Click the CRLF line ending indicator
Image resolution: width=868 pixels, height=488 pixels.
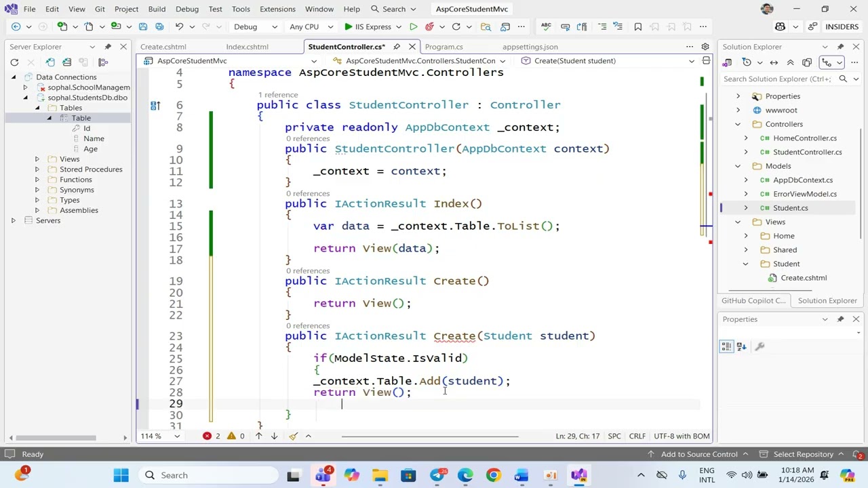(637, 436)
